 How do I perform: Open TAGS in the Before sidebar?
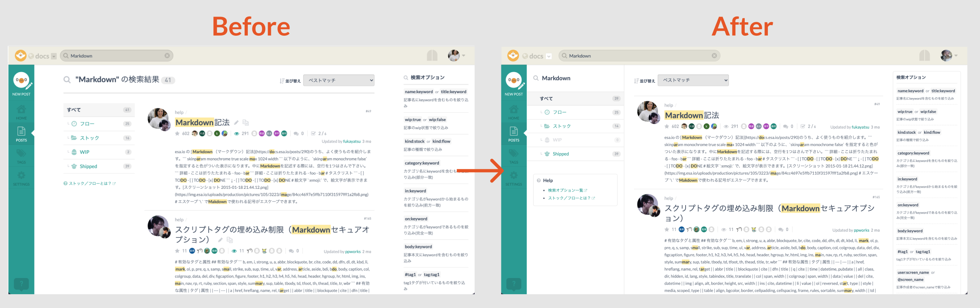point(21,156)
